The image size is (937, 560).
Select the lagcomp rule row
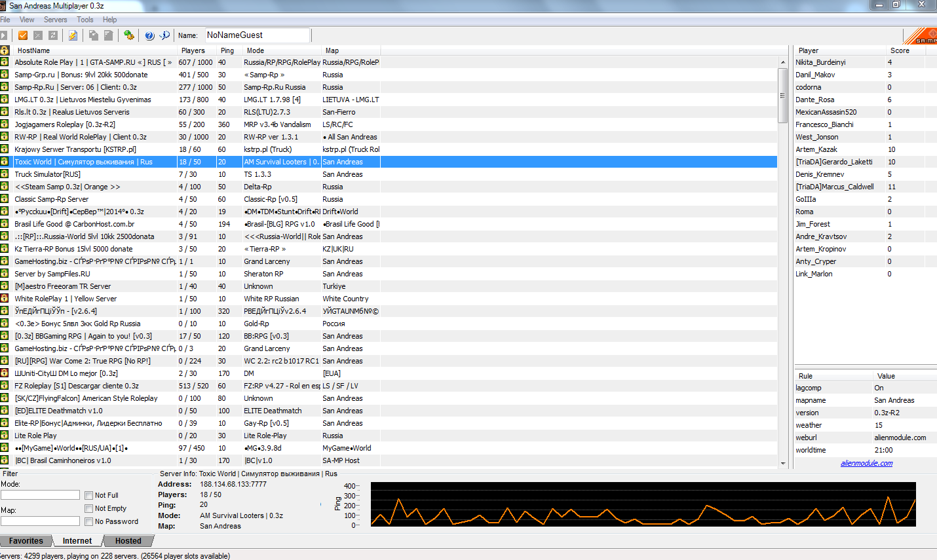coord(866,388)
